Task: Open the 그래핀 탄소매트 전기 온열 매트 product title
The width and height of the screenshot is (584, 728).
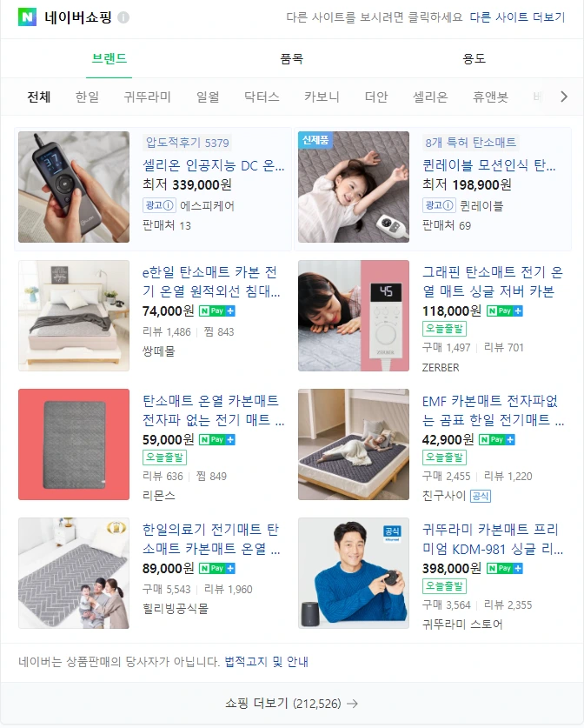Action: point(493,281)
